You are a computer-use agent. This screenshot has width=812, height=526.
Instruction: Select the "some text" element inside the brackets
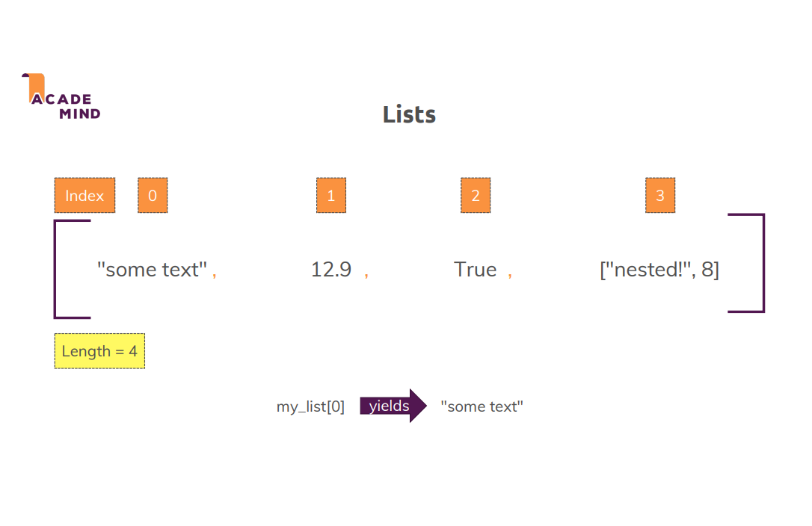point(153,269)
